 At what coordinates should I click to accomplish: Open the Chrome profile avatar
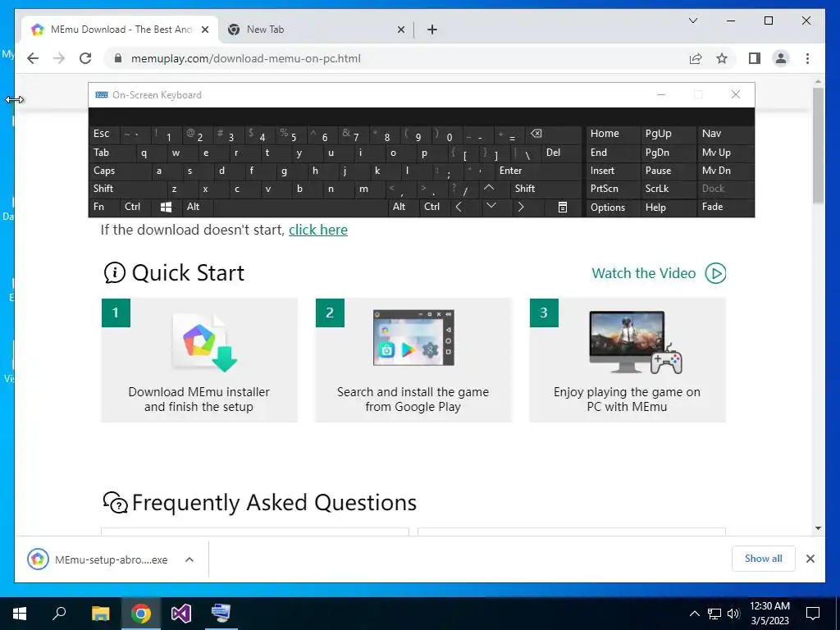pos(781,58)
